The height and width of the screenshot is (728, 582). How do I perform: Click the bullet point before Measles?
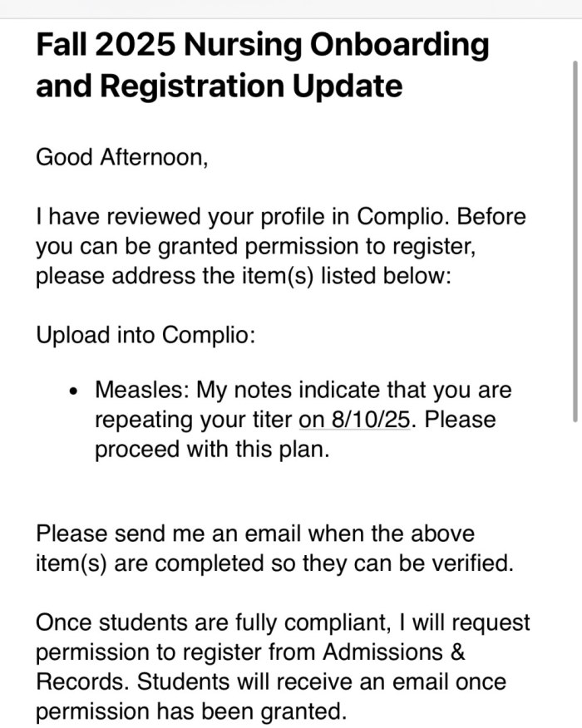(x=75, y=391)
